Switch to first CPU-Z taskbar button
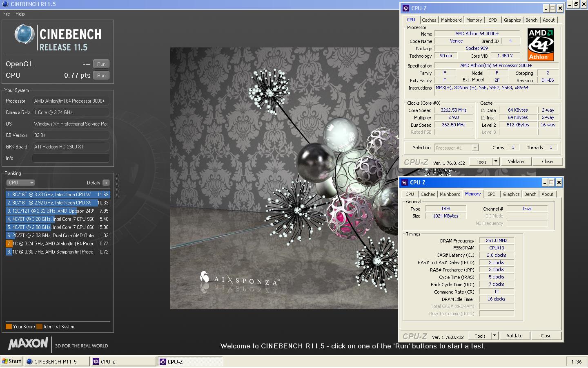 123,362
